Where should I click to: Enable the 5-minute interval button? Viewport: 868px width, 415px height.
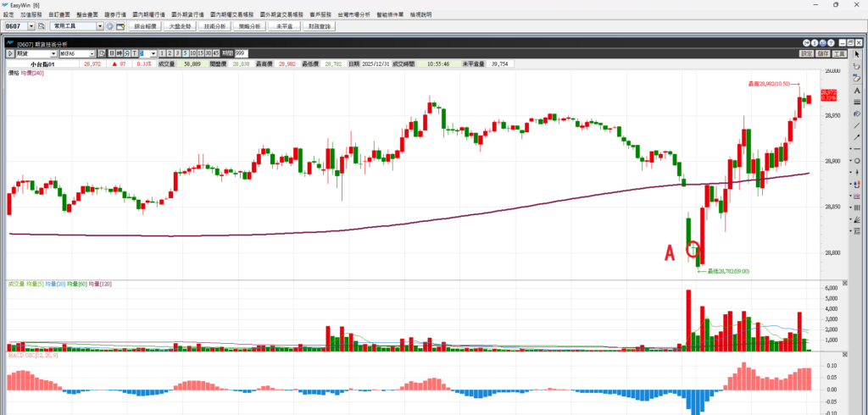[185, 53]
